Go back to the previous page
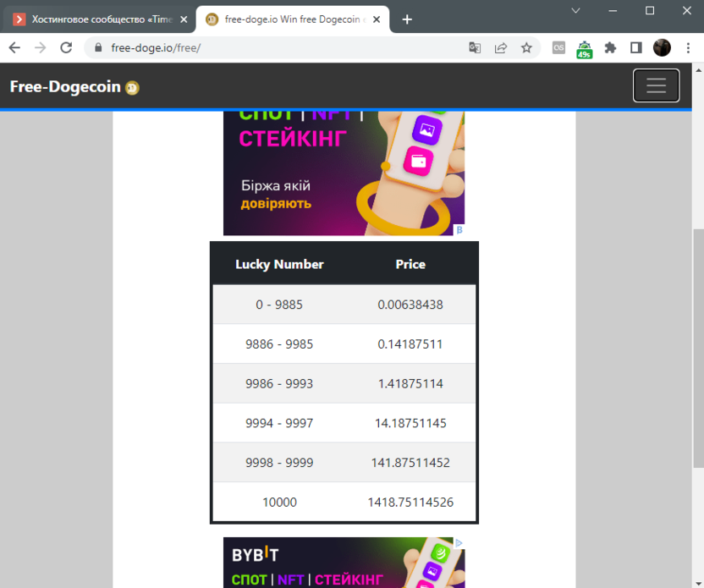Screen dimensions: 704x588 (14, 48)
